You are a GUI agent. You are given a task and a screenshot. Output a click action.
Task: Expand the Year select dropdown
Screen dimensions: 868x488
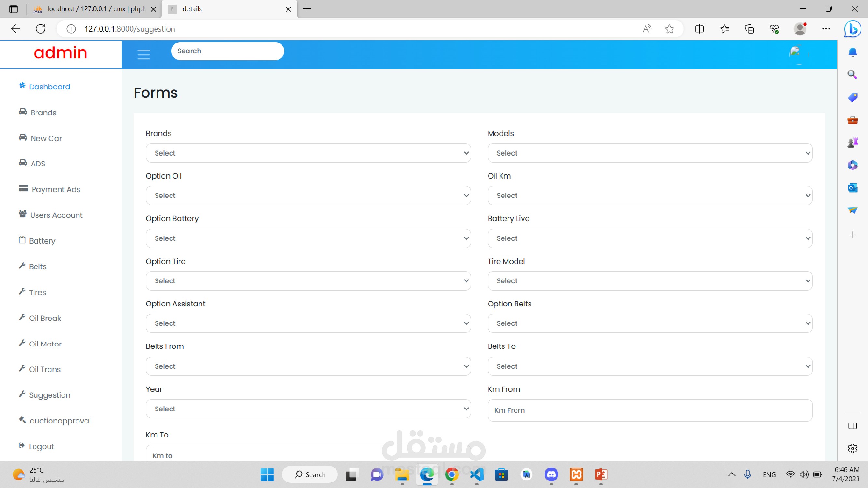click(x=308, y=409)
